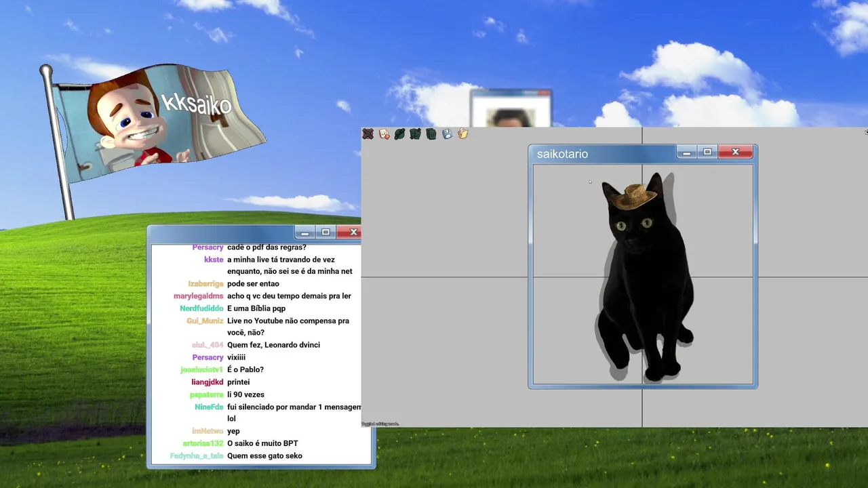Click the small webcam window behind the editor
Viewport: 868px width, 488px height.
pos(511,108)
